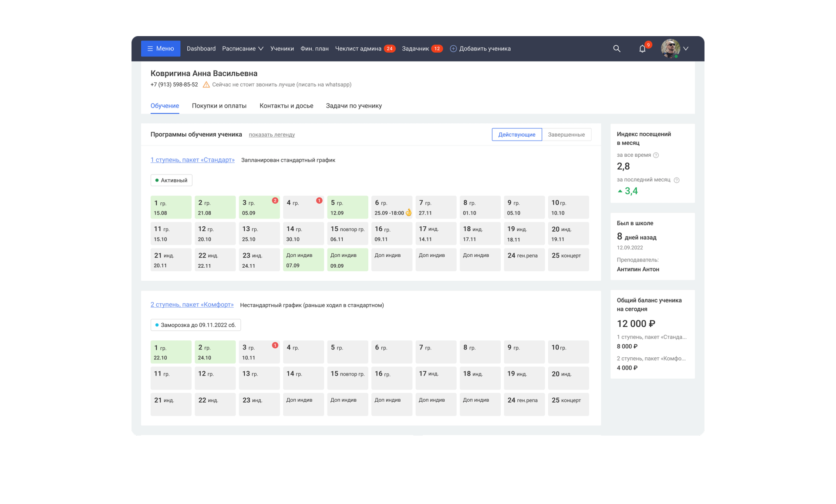Click help icon beside 'за все время'
The image size is (836, 504).
(x=656, y=155)
